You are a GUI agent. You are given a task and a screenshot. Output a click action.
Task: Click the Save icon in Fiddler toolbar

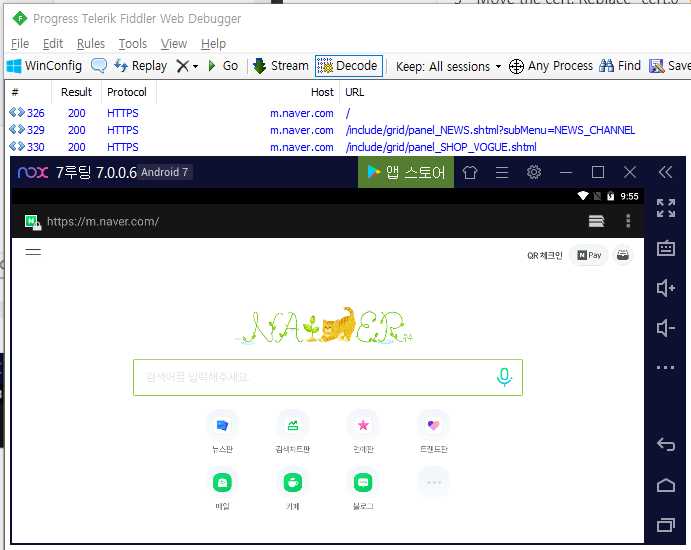[x=657, y=66]
